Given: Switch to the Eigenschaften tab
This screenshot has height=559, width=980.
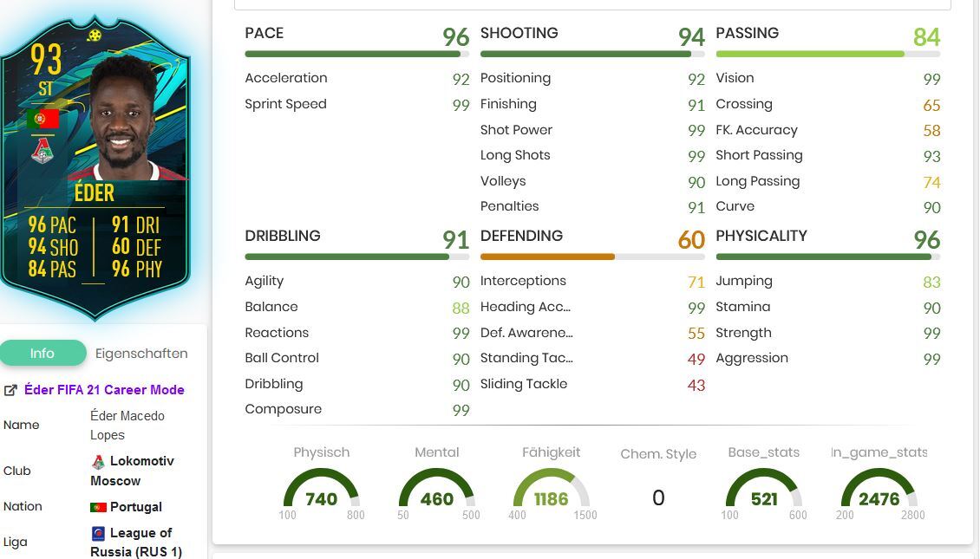Looking at the screenshot, I should click(141, 354).
